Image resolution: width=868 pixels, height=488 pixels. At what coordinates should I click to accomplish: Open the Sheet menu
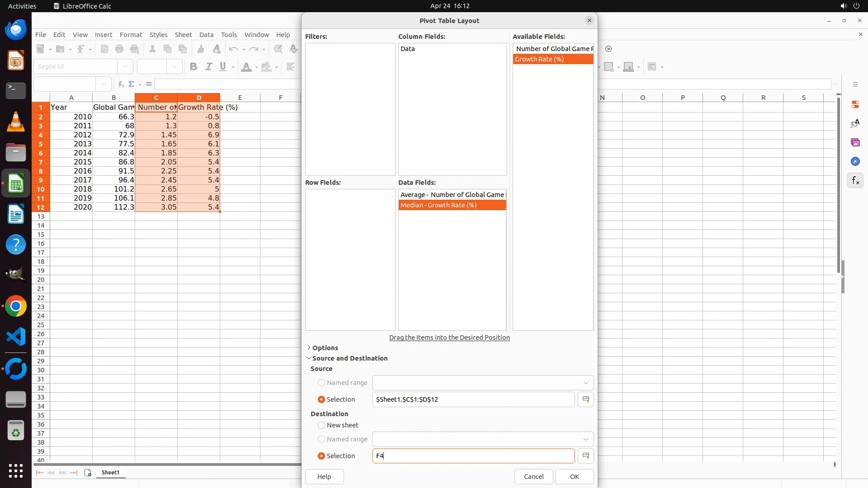183,35
